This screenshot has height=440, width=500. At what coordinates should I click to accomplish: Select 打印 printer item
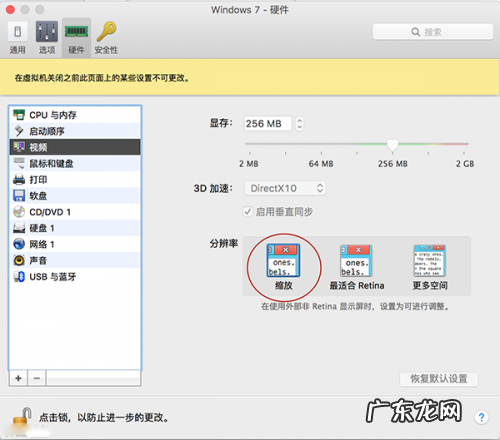click(75, 180)
